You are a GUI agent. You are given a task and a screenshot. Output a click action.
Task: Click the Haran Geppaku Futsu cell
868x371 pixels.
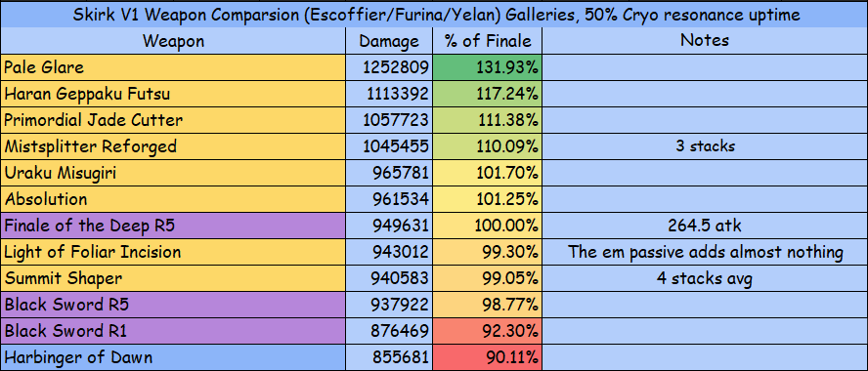173,94
